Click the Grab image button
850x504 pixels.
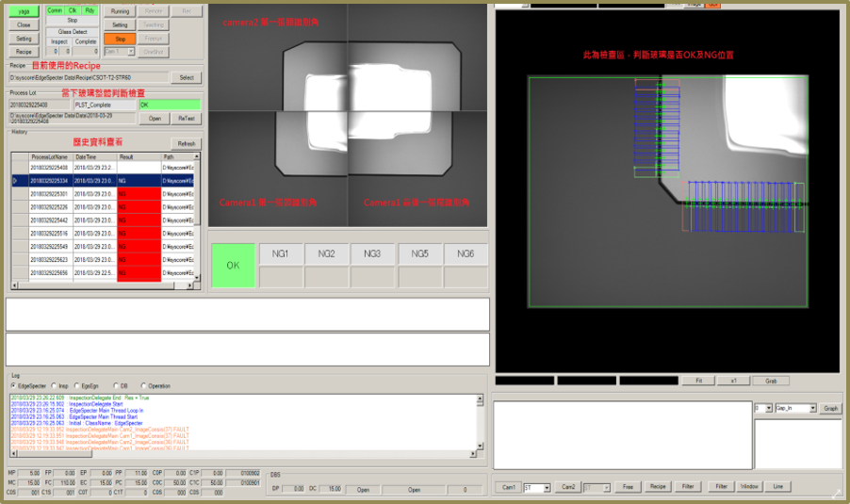770,381
